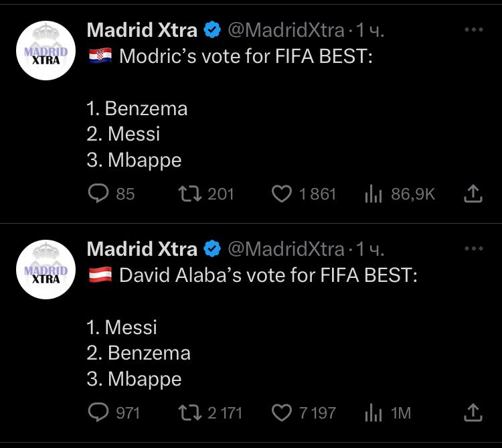Screen dimensions: 502x448
Task: Retweet the Modric FIFA BEST tweet
Action: [187, 194]
